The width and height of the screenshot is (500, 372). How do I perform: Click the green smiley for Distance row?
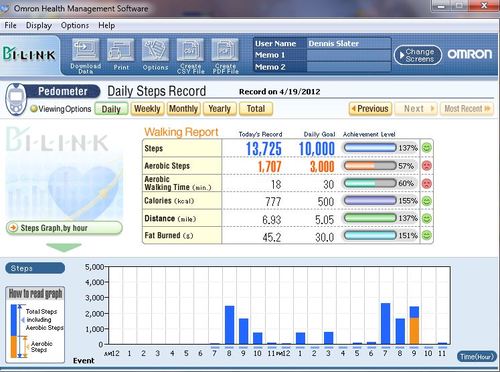(427, 218)
